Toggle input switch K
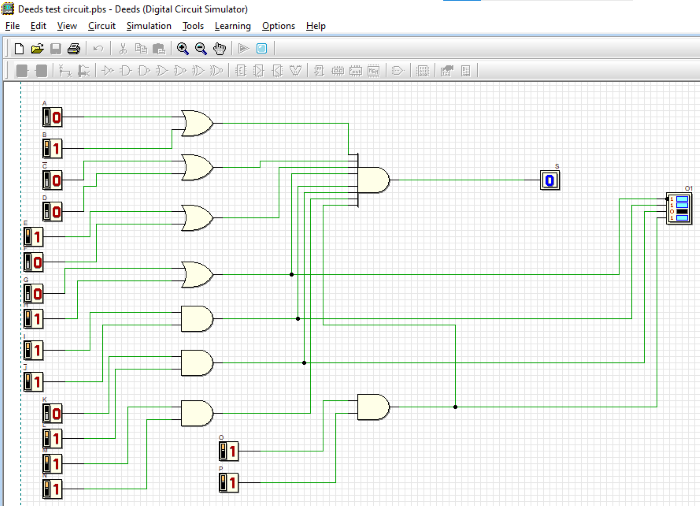This screenshot has height=506, width=700. tap(52, 413)
